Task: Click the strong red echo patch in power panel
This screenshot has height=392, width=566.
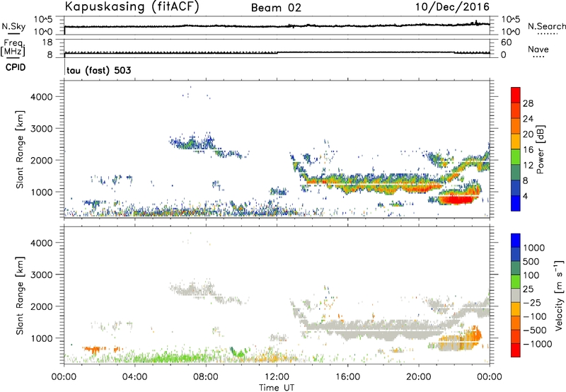Action: pyautogui.click(x=456, y=200)
